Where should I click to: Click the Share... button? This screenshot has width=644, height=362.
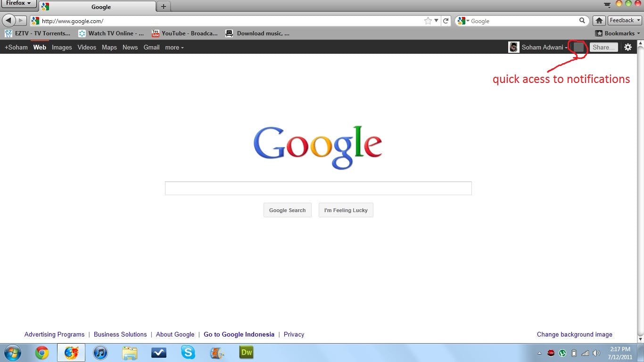coord(603,47)
